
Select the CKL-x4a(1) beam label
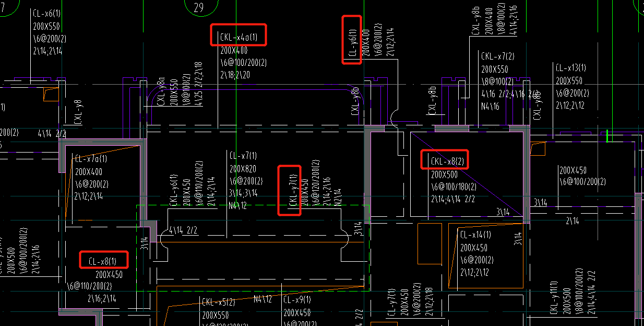point(238,38)
